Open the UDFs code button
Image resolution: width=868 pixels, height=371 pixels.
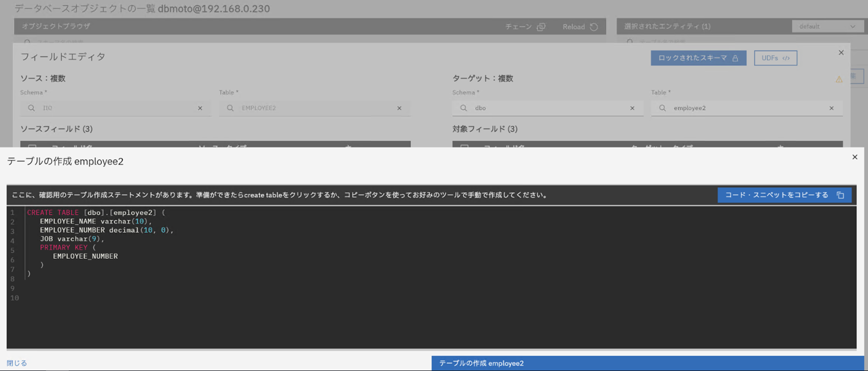(775, 58)
